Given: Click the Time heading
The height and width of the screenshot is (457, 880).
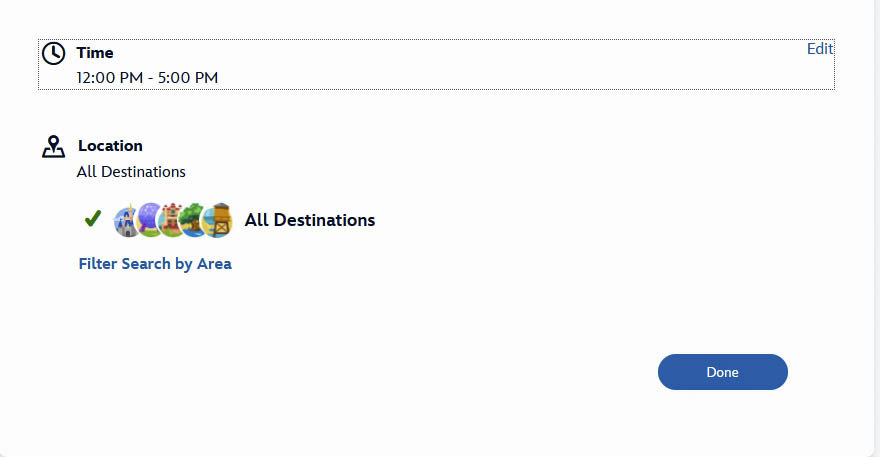Looking at the screenshot, I should pyautogui.click(x=95, y=53).
